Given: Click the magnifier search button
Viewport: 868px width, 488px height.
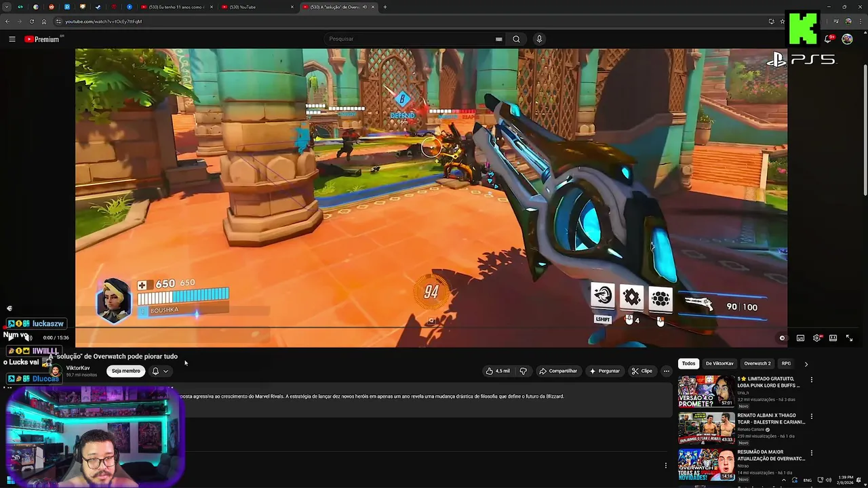Looking at the screenshot, I should click(x=516, y=39).
